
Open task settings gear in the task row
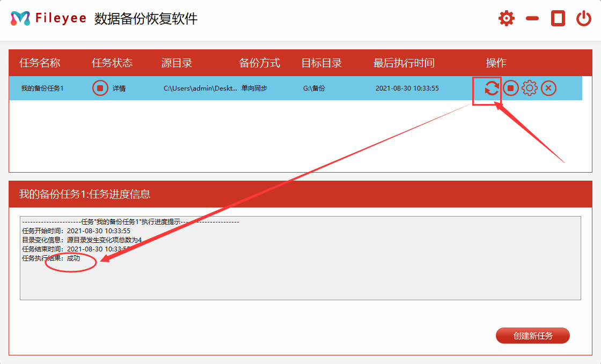pyautogui.click(x=530, y=88)
